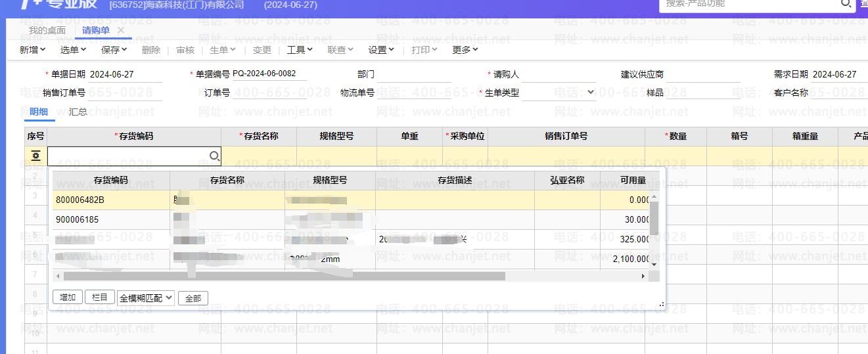The image size is (868, 354).
Task: Click the popup horizontal scroll right arrow
Action: coord(643,277)
